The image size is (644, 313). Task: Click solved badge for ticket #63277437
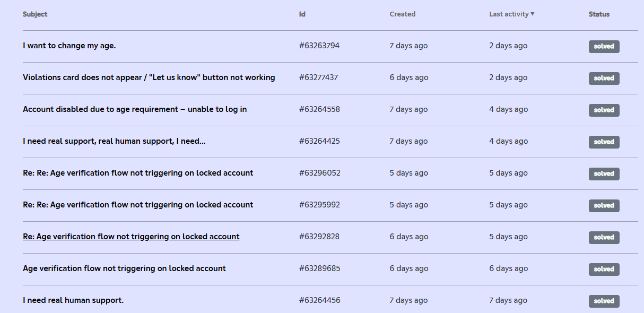[x=604, y=79]
